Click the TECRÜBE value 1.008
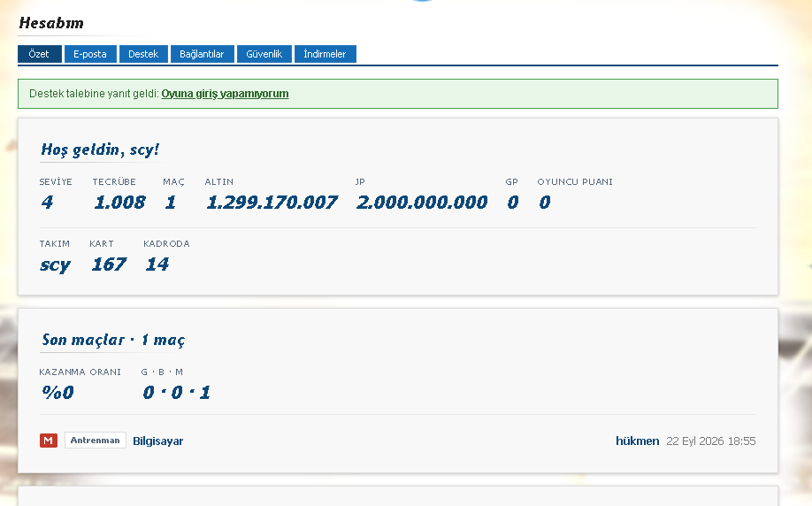 point(119,202)
